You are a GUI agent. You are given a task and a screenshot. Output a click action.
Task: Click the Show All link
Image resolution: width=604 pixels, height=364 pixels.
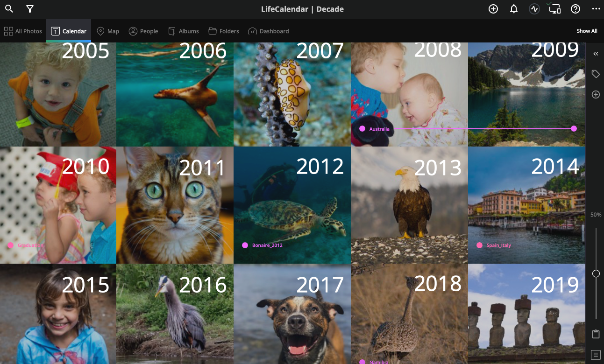tap(587, 31)
